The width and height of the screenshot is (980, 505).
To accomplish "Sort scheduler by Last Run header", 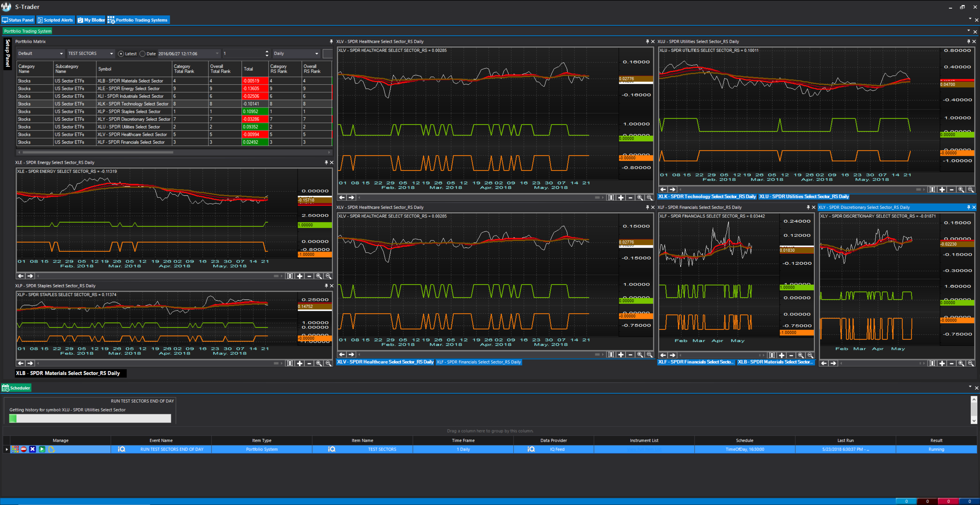I will (x=845, y=440).
